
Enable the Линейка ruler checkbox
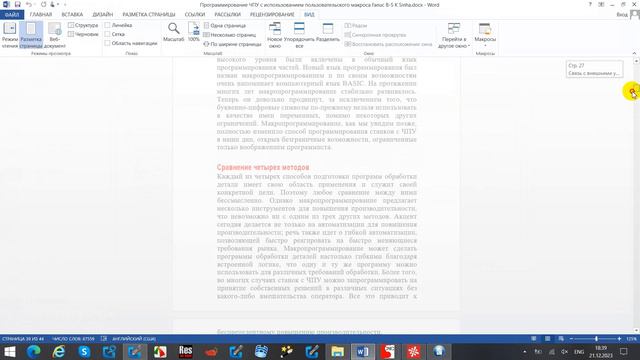tap(107, 25)
